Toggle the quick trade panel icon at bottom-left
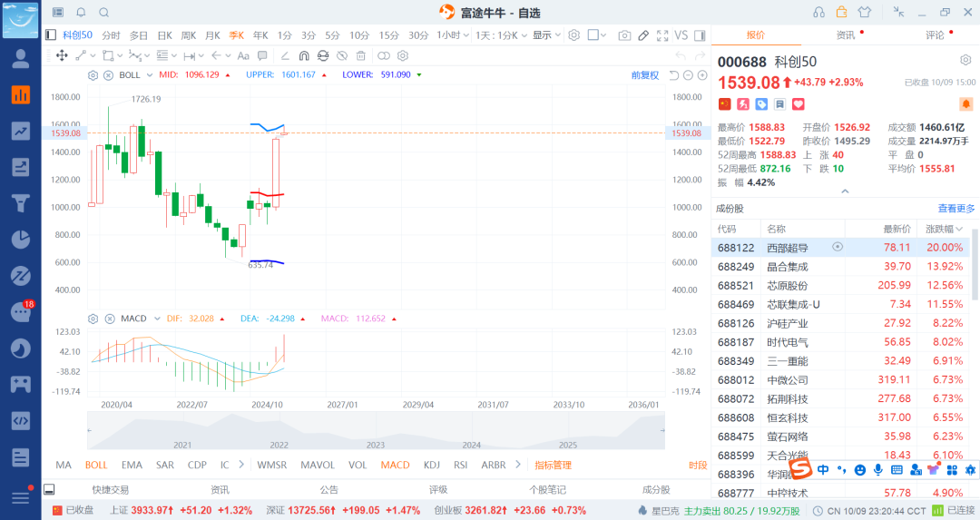The image size is (980, 520). click(x=49, y=489)
